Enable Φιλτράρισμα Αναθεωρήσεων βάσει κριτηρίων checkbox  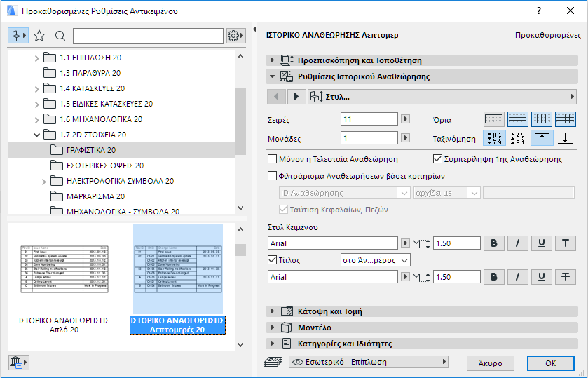point(272,176)
